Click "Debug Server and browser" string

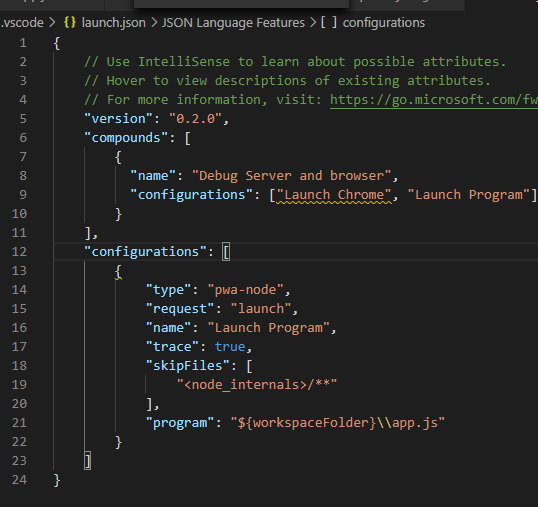point(292,176)
